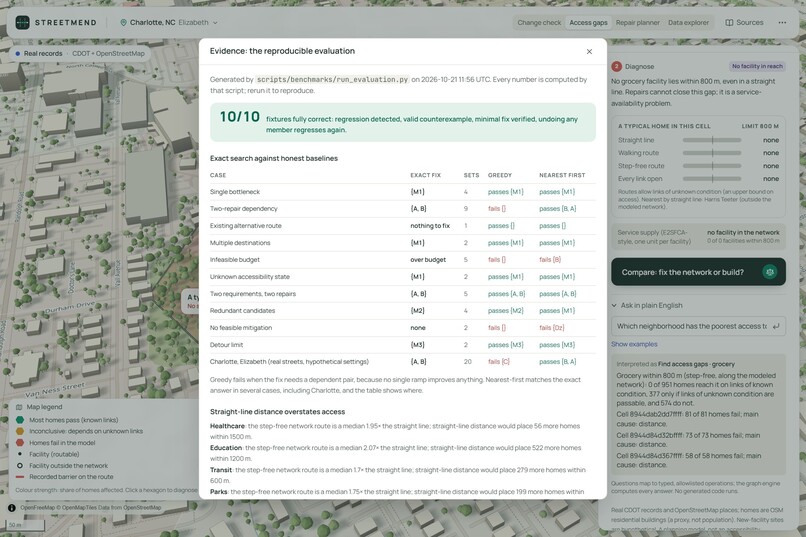Collapse the Ask in plain English section
The image size is (806, 537).
647,305
